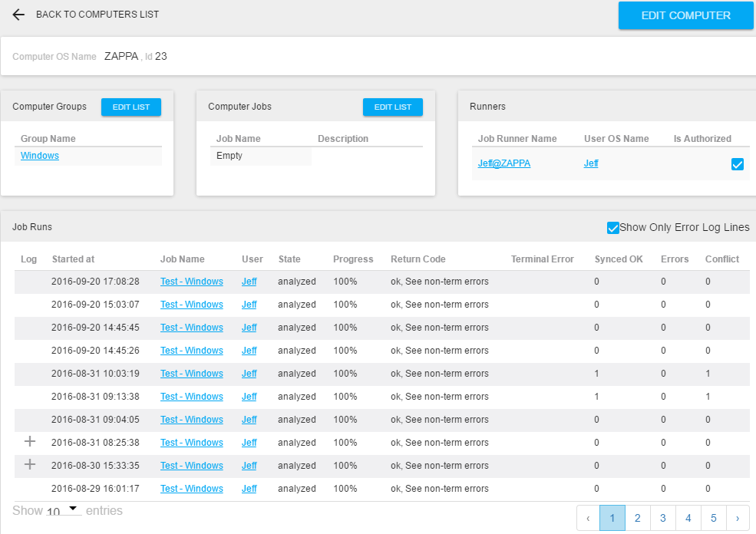Sort job runs by Started at column
The image size is (756, 534).
(73, 259)
